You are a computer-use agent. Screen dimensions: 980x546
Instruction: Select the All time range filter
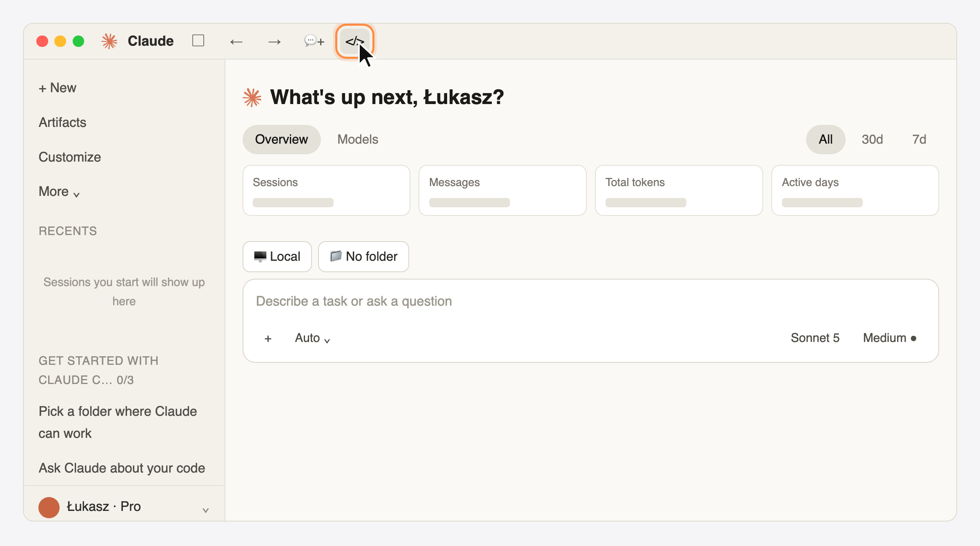tap(825, 140)
